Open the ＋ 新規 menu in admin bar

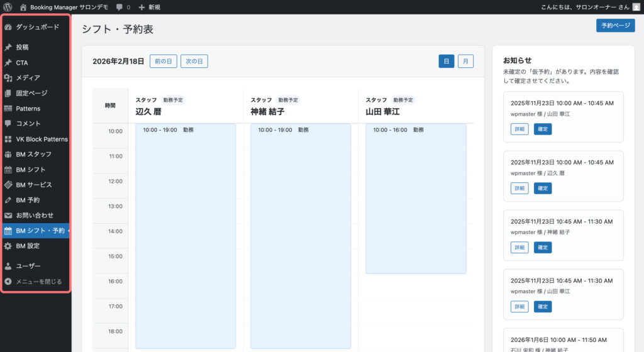pyautogui.click(x=149, y=7)
